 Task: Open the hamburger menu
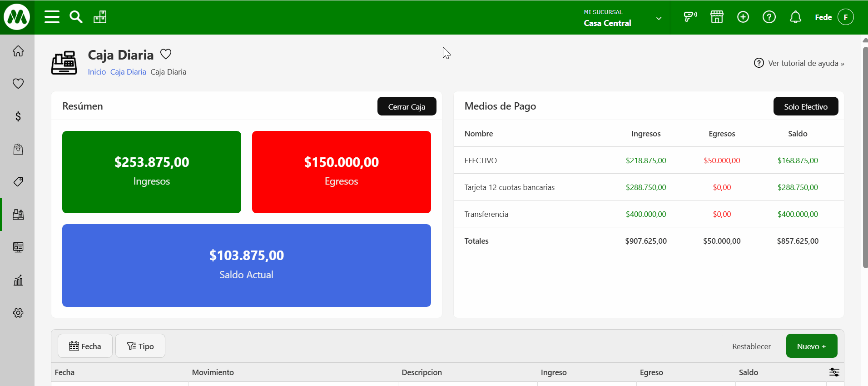tap(52, 17)
